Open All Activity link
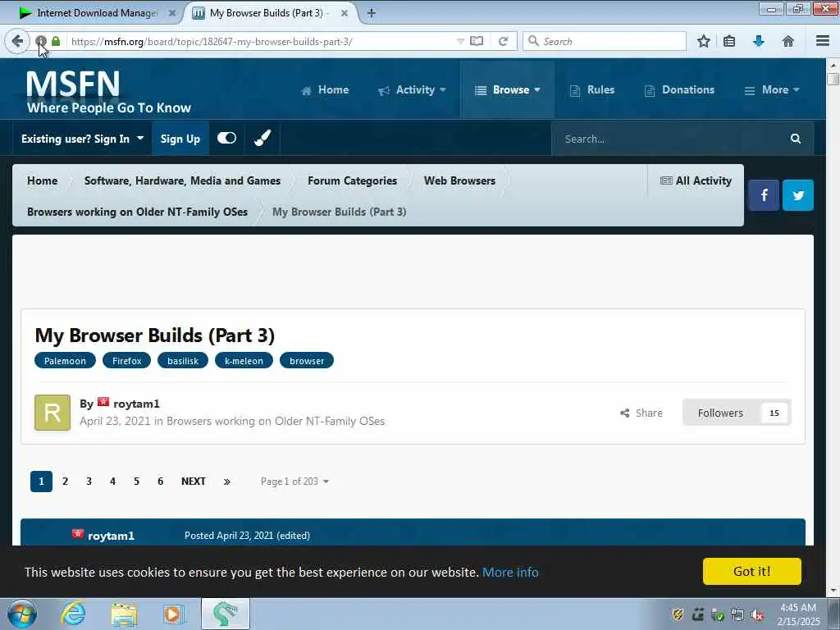The height and width of the screenshot is (630, 840). (x=696, y=180)
